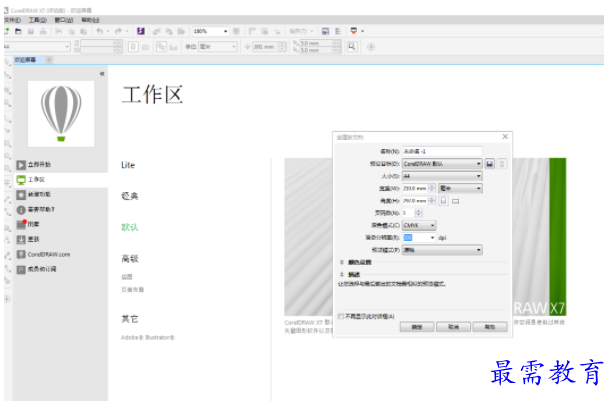Image resolution: width=612 pixels, height=404 pixels.
Task: Choose the Lite workspace
Action: (128, 165)
